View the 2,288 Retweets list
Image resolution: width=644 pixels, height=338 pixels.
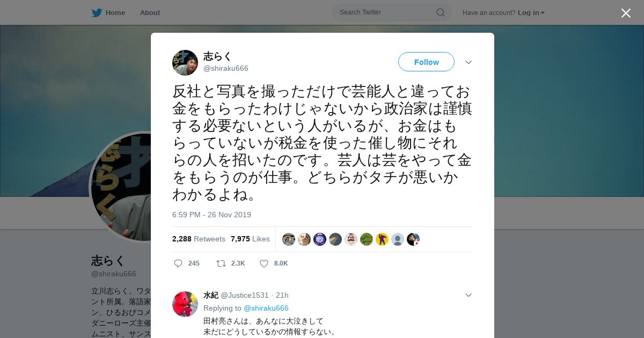click(199, 239)
